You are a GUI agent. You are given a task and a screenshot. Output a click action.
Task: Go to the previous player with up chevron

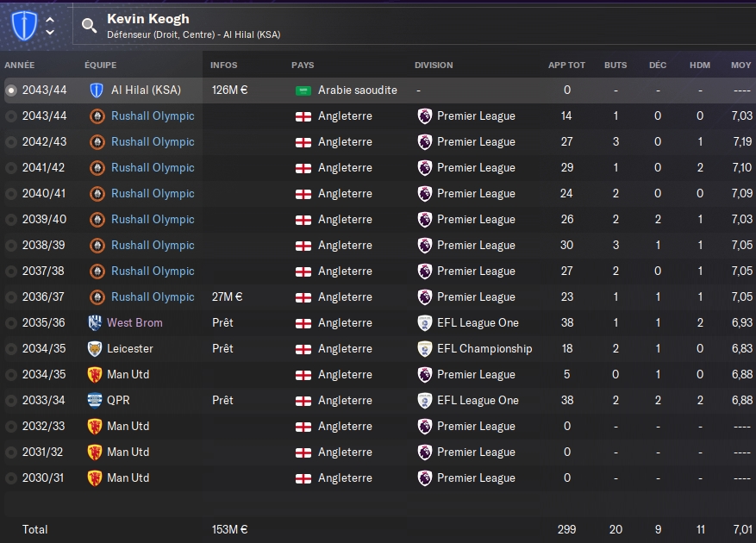click(50, 18)
